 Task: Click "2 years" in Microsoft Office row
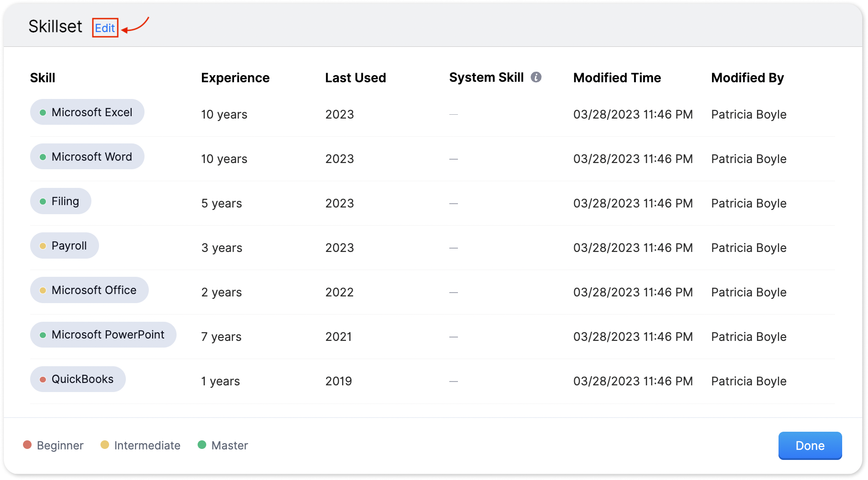[222, 293]
